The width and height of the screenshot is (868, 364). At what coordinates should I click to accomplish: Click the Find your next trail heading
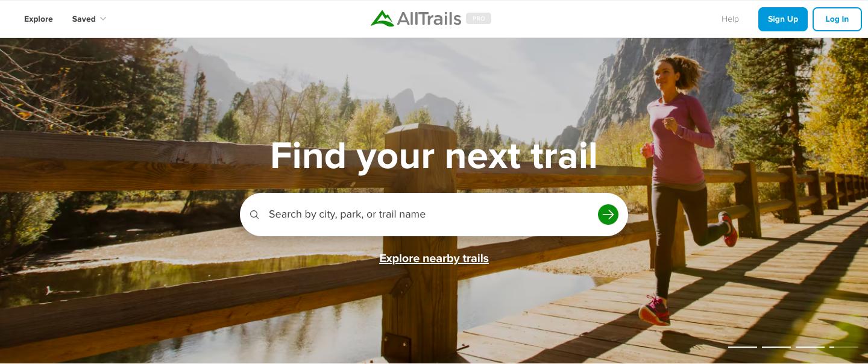(434, 156)
